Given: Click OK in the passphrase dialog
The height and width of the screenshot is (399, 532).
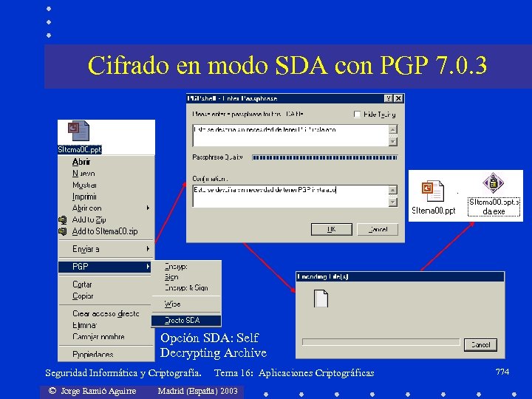Looking at the screenshot, I should [x=332, y=229].
